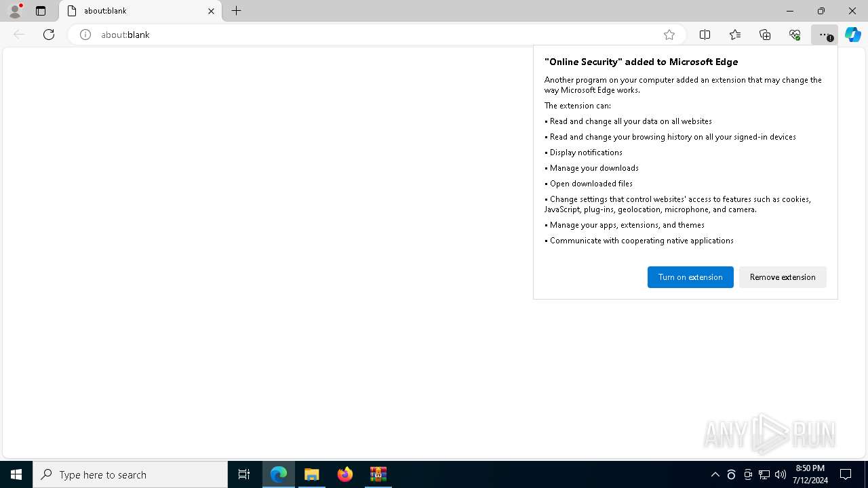Open Browser essentials icon

795,35
